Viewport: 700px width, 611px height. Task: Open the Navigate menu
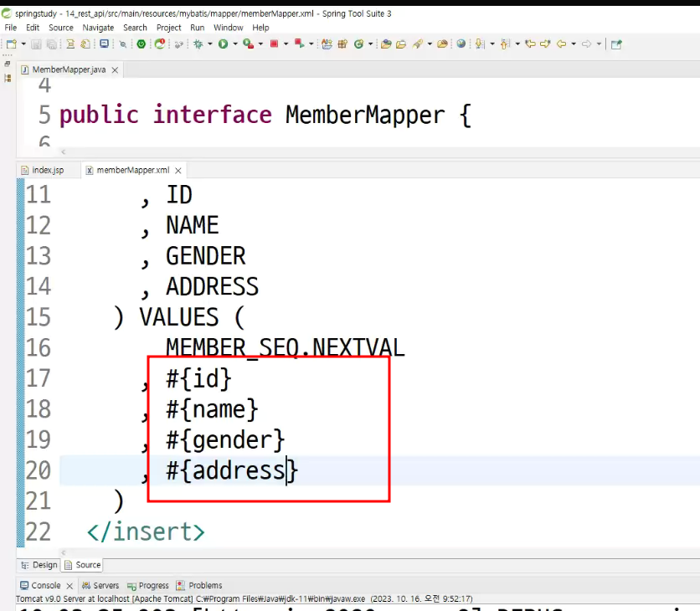98,28
